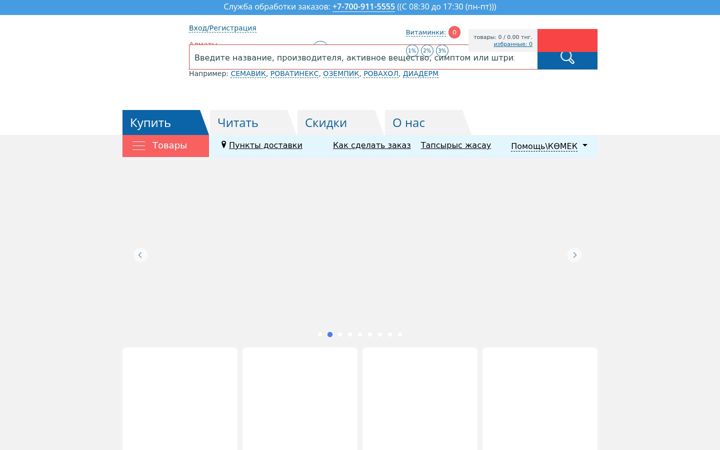Click the 3% discount circle
This screenshot has height=450, width=720.
pyautogui.click(x=442, y=51)
